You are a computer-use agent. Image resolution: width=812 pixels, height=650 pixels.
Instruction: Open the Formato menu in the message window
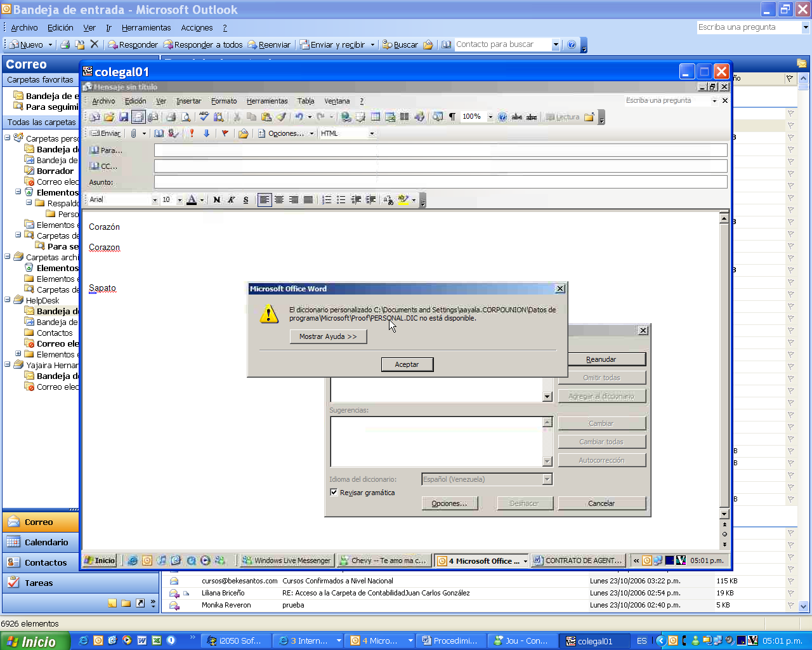pyautogui.click(x=224, y=101)
